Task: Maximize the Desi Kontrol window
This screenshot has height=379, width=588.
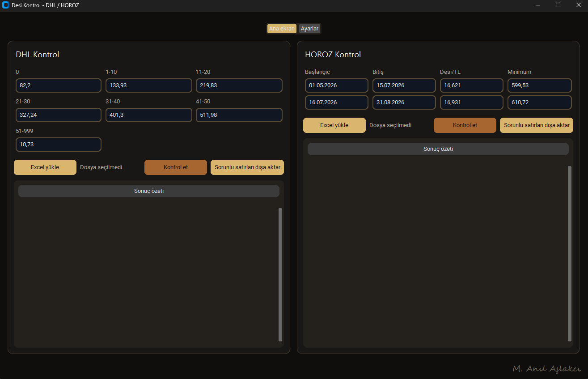Action: point(558,5)
